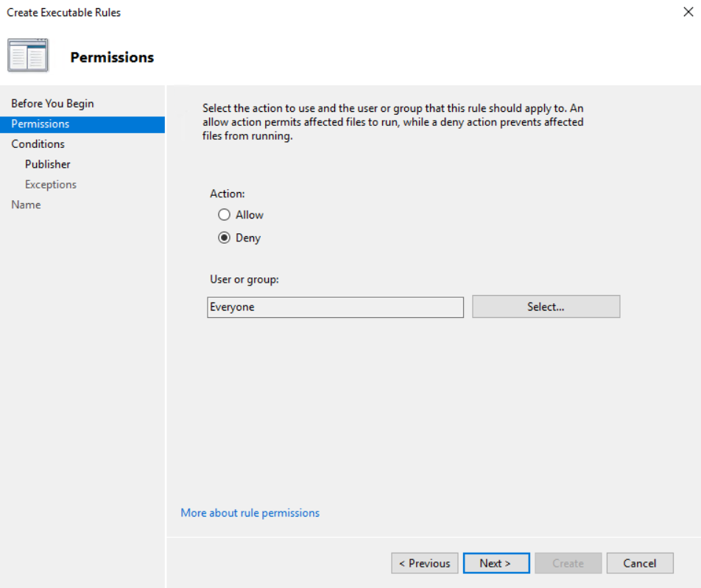Click the greyed-out Create button
Screen dimensions: 701x588
(x=568, y=563)
